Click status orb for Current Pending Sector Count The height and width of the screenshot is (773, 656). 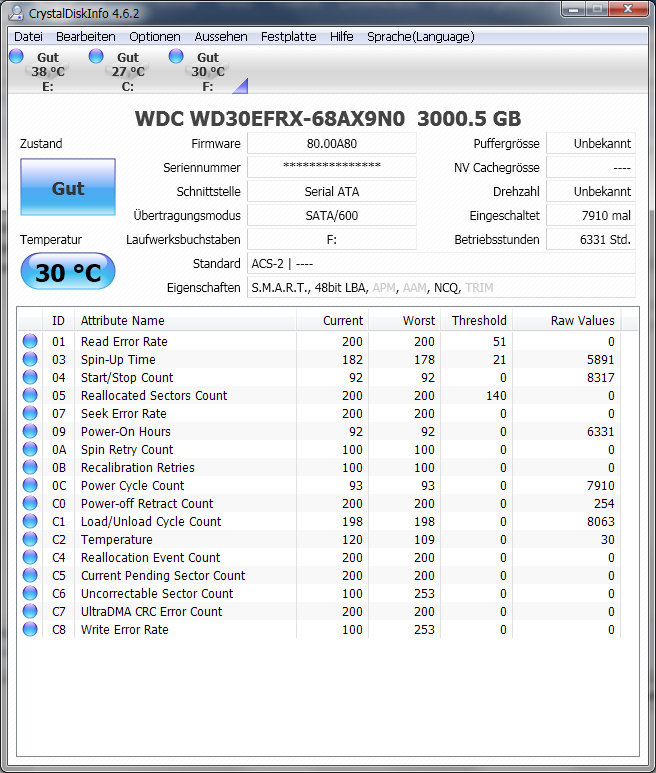click(x=30, y=575)
